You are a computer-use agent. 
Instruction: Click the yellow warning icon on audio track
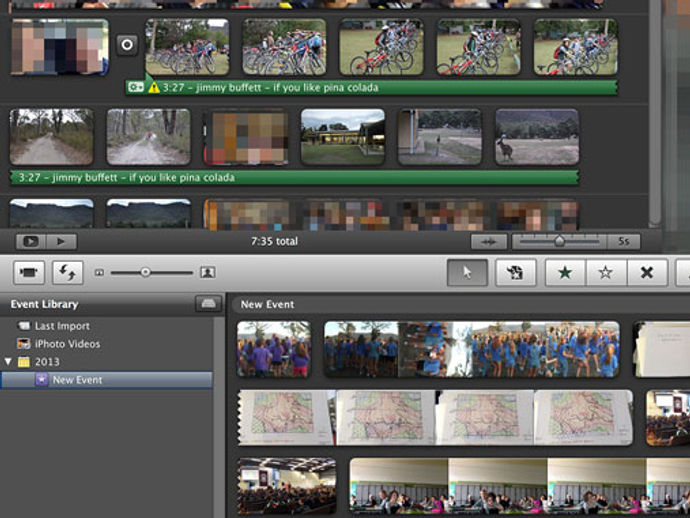pos(154,87)
